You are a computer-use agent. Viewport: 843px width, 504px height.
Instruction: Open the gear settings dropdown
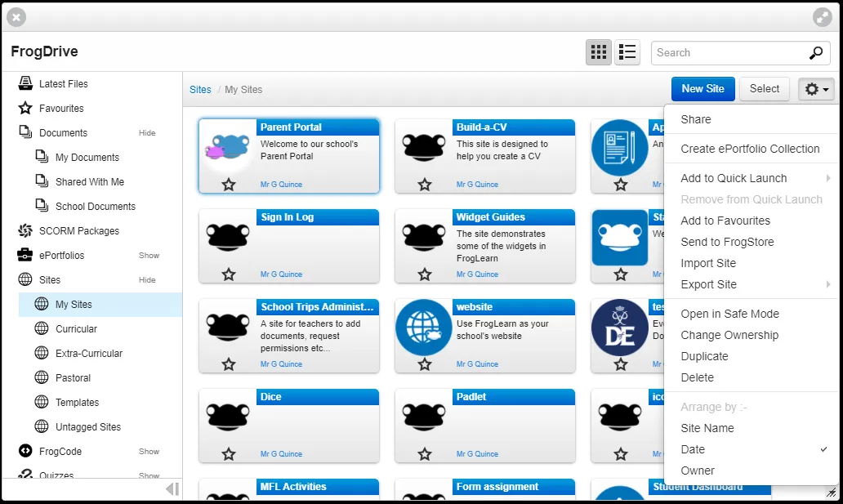[816, 89]
